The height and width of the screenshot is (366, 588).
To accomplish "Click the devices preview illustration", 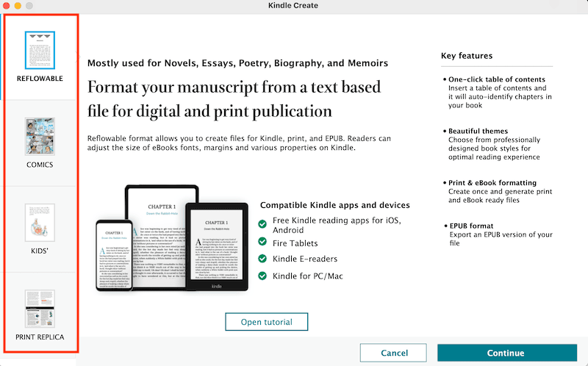I will click(172, 238).
